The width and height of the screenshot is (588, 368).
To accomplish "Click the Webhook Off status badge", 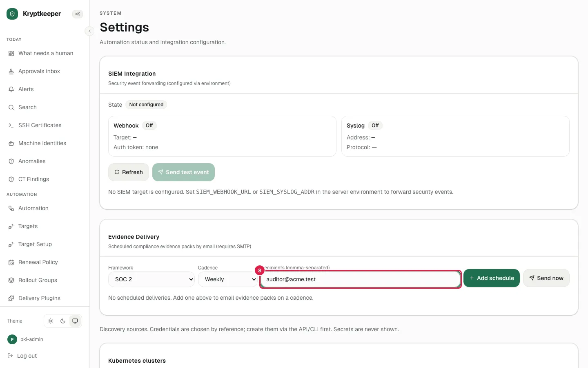I will 149,126.
